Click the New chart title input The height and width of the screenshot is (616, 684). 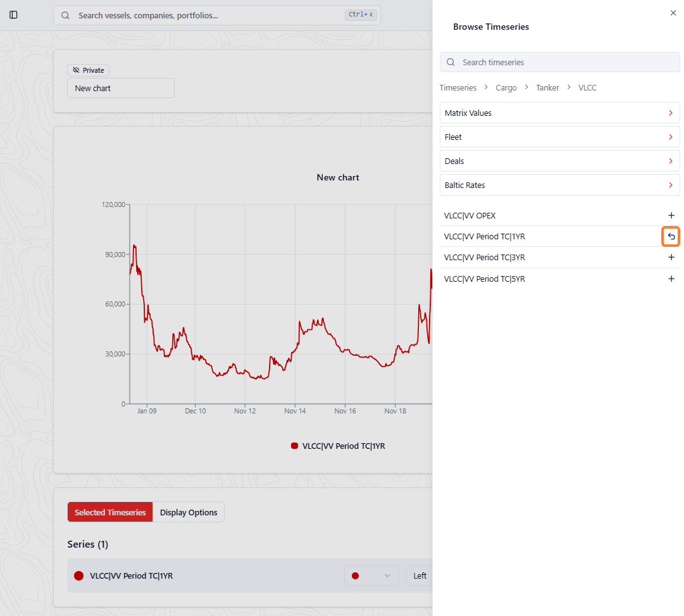[121, 88]
